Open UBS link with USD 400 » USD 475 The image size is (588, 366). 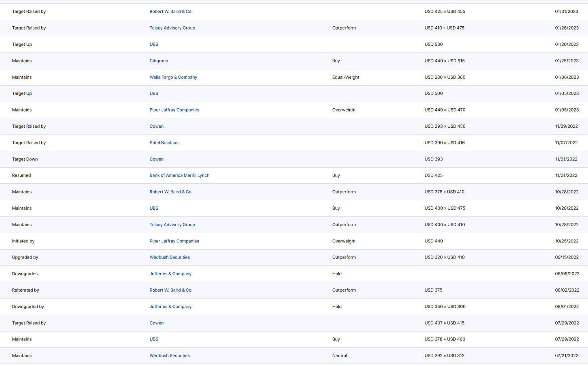(x=154, y=208)
